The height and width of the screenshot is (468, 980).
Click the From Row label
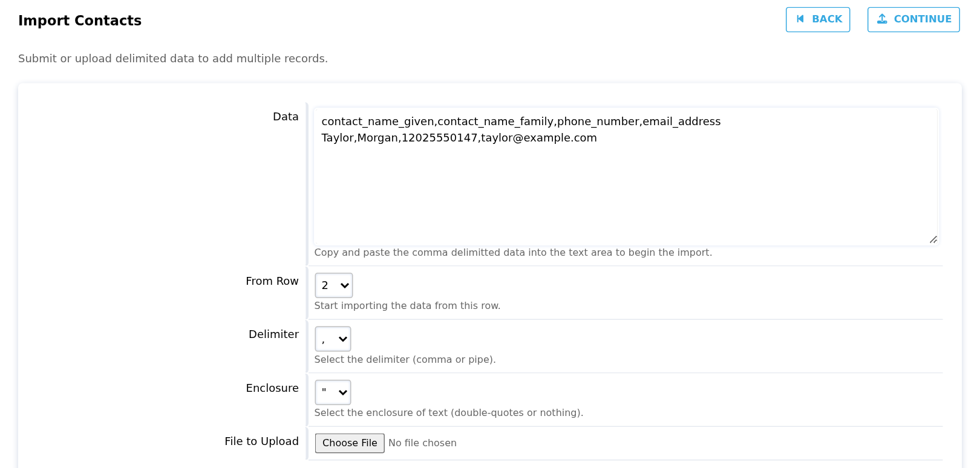pos(272,281)
